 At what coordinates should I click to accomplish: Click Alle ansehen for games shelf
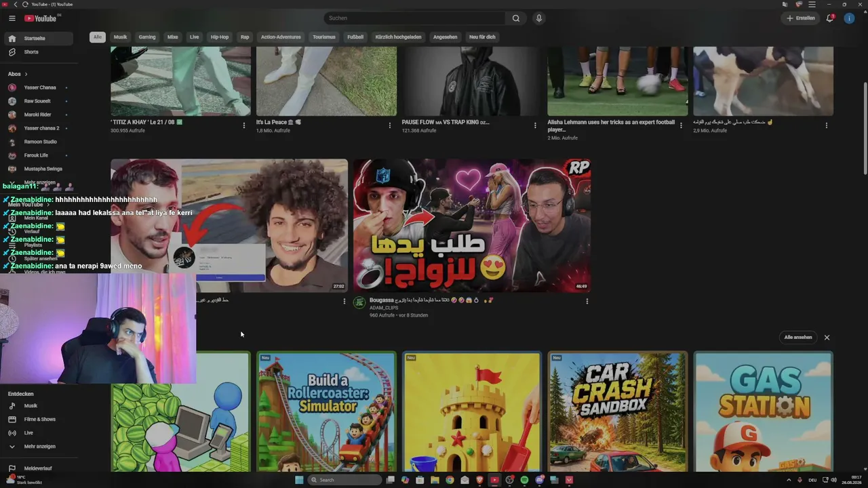pos(798,338)
